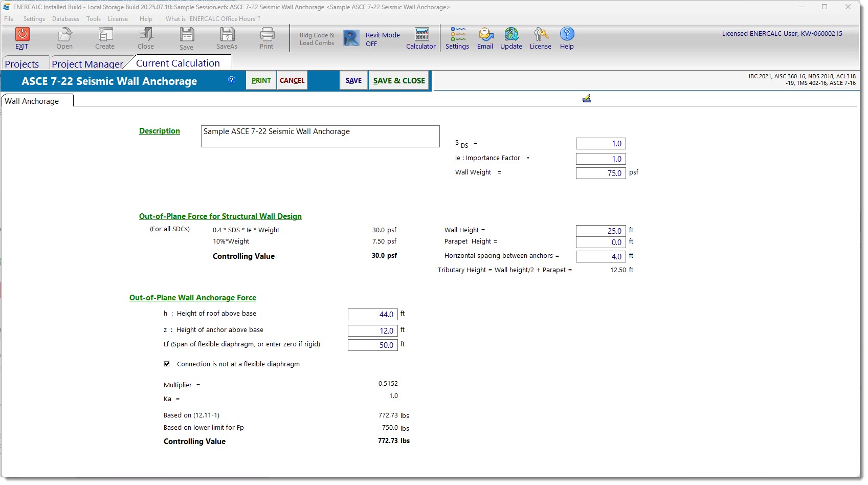Screen dimensions: 868x485
Task: Click the 12.50 ft Tributary Height value
Action: (x=621, y=270)
